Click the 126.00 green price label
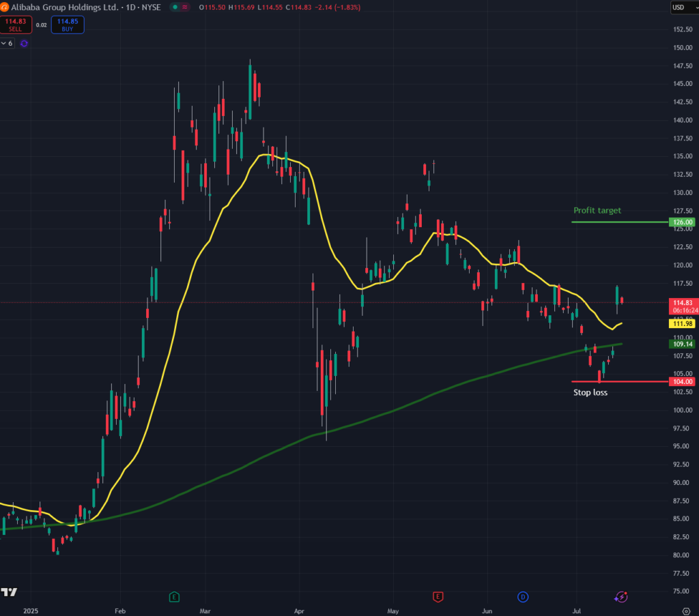Viewport: 699px width, 616px height. point(683,222)
